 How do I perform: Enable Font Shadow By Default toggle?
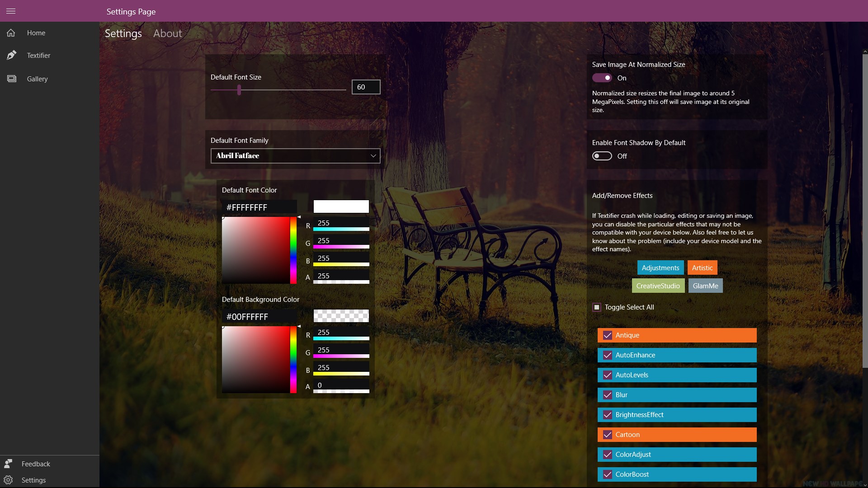point(602,156)
